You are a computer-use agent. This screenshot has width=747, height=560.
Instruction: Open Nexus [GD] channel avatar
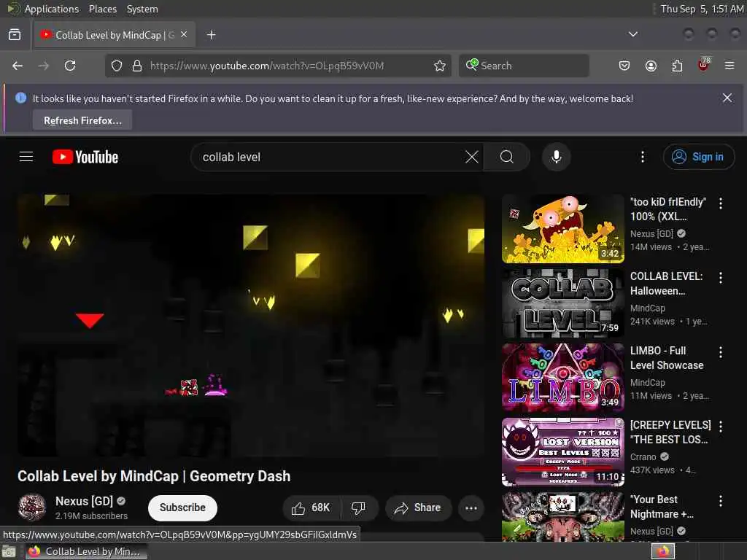pos(32,507)
